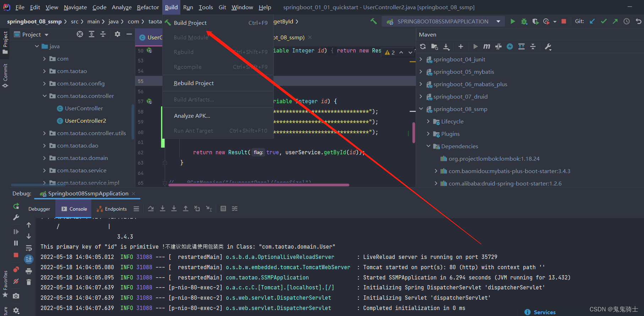Rerun Springboot08SsmpApplication in Debug panel
Image resolution: width=644 pixels, height=316 pixels.
(x=16, y=206)
